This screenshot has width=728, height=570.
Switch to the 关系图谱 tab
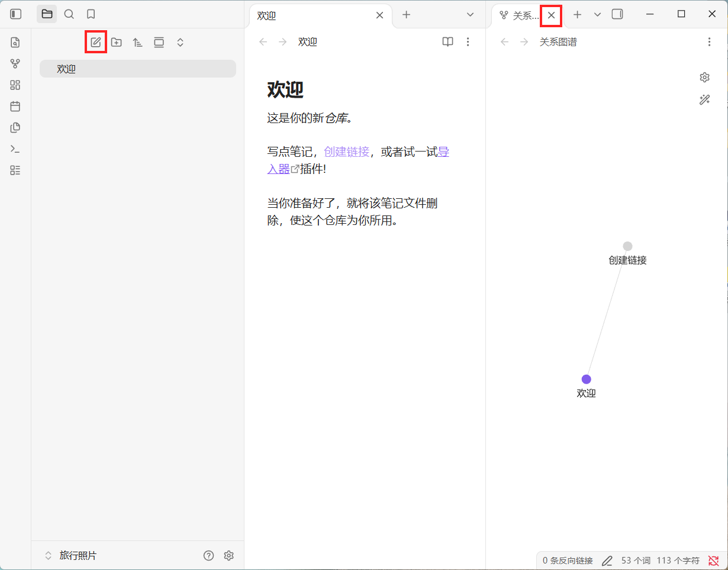(519, 16)
